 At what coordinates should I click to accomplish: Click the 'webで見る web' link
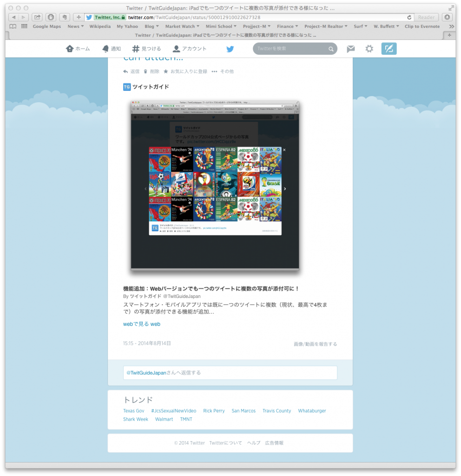[x=141, y=324]
